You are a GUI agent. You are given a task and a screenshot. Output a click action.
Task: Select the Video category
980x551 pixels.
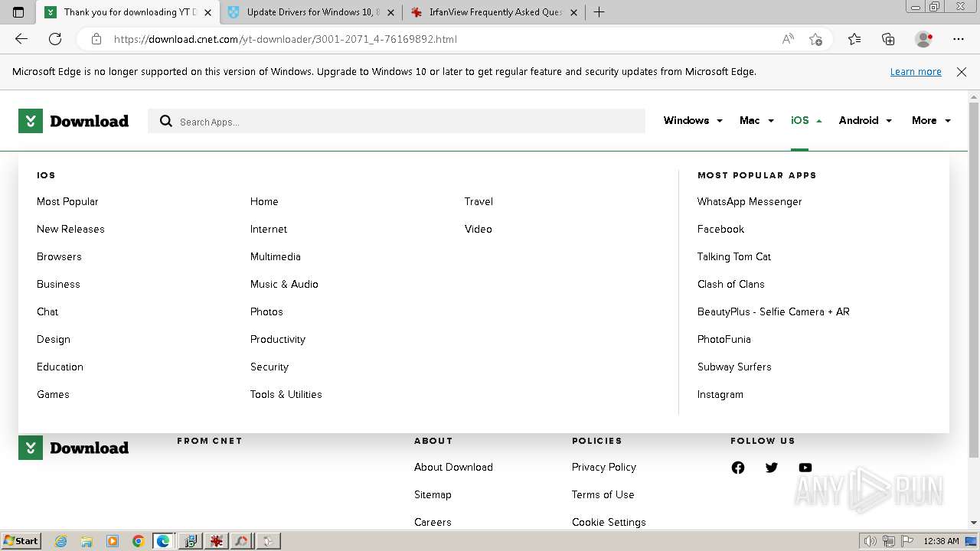(x=479, y=229)
